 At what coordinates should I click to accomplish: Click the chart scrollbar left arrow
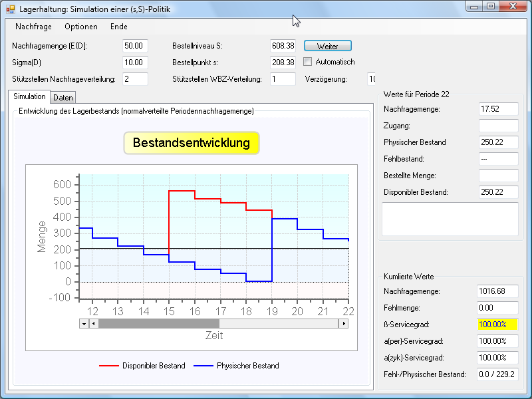pyautogui.click(x=94, y=324)
